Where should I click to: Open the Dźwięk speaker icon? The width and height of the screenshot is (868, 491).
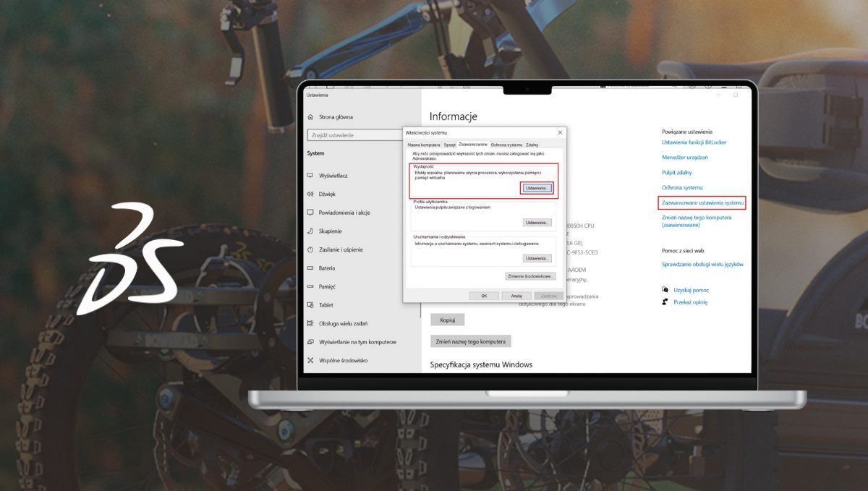coord(310,194)
